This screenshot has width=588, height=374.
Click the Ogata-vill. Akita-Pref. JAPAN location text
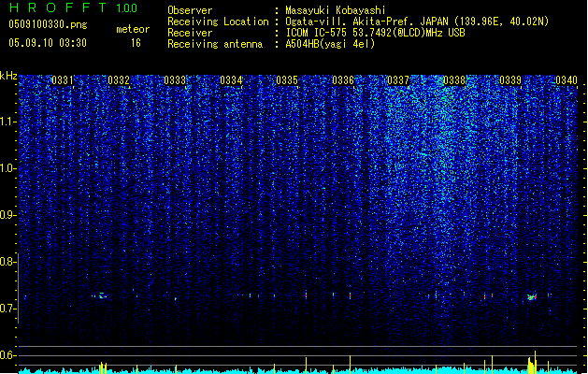(x=417, y=22)
